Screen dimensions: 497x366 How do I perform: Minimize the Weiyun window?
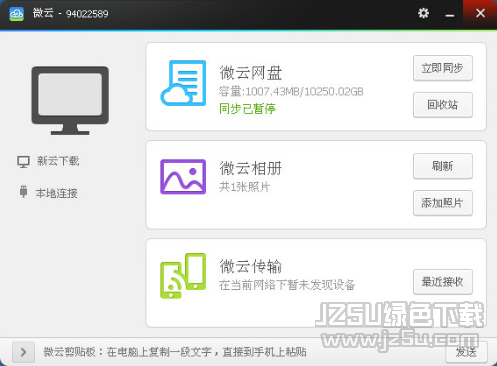(x=450, y=14)
